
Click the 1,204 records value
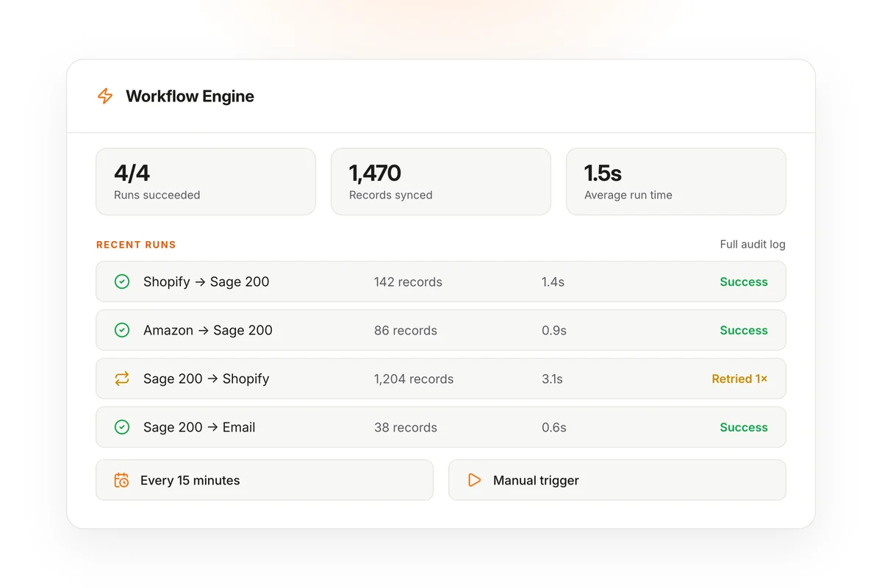(414, 379)
